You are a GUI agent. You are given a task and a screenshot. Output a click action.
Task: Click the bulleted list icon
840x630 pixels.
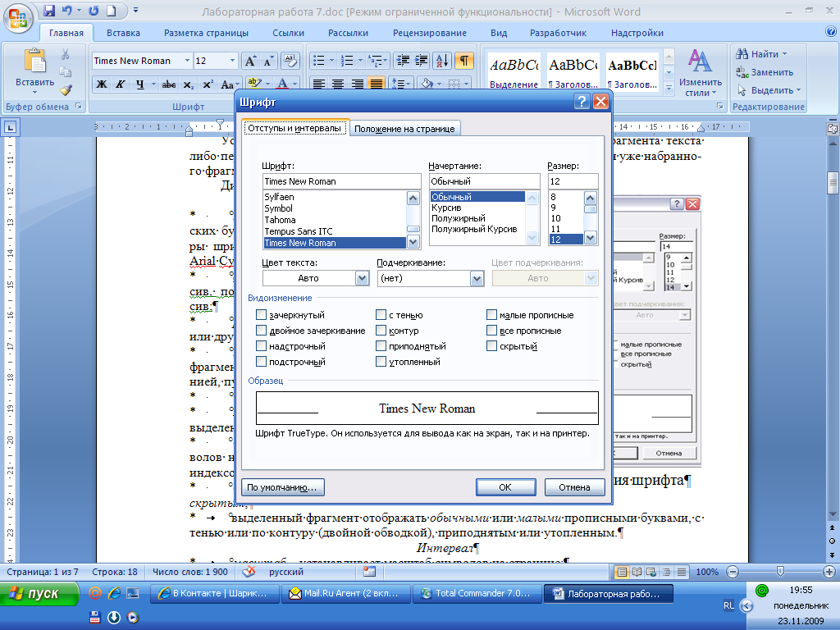319,61
